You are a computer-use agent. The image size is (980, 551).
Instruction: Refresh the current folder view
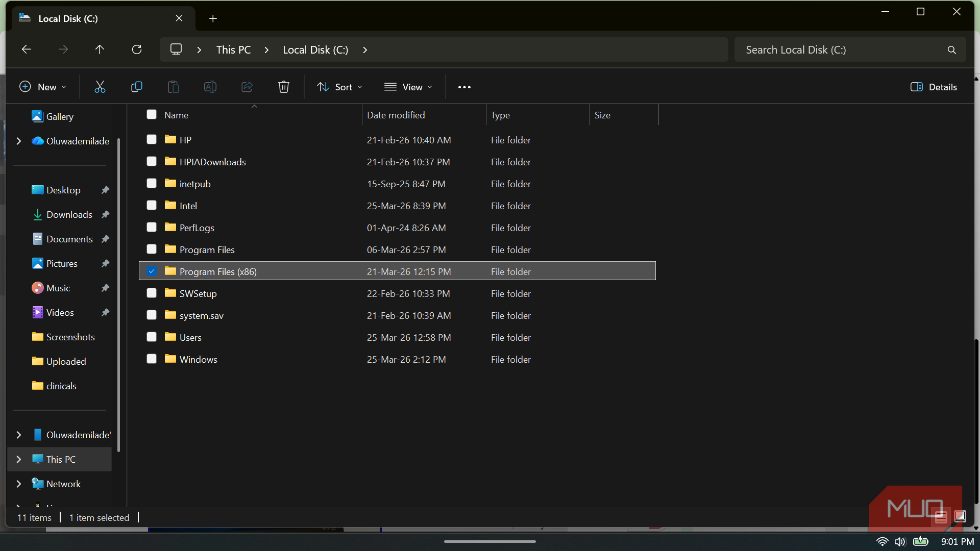click(x=137, y=49)
